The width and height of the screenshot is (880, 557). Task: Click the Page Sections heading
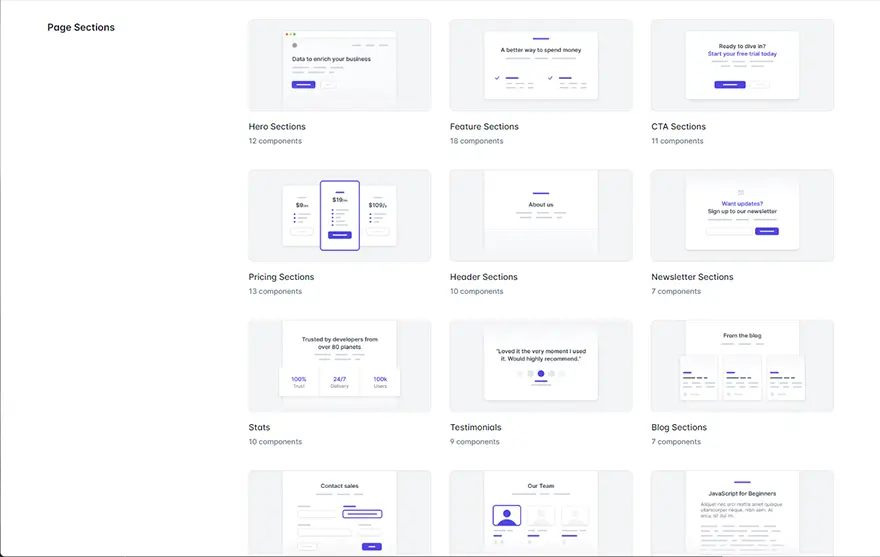point(81,28)
